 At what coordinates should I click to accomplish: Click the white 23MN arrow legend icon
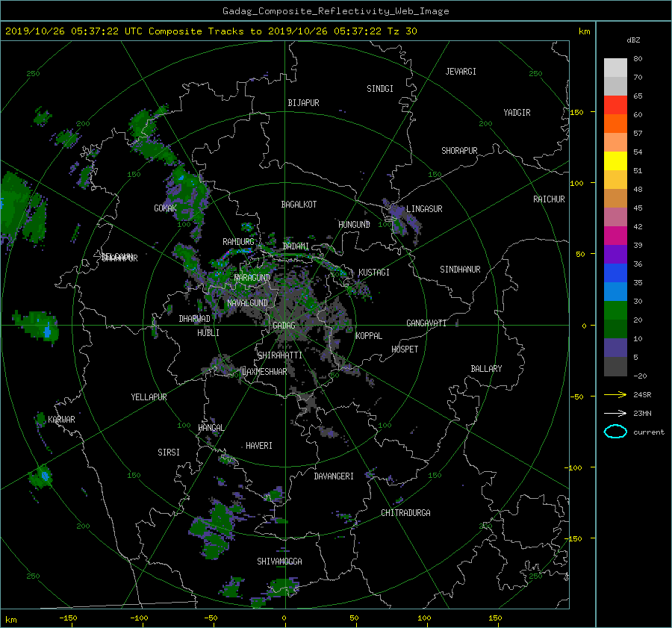[x=615, y=413]
